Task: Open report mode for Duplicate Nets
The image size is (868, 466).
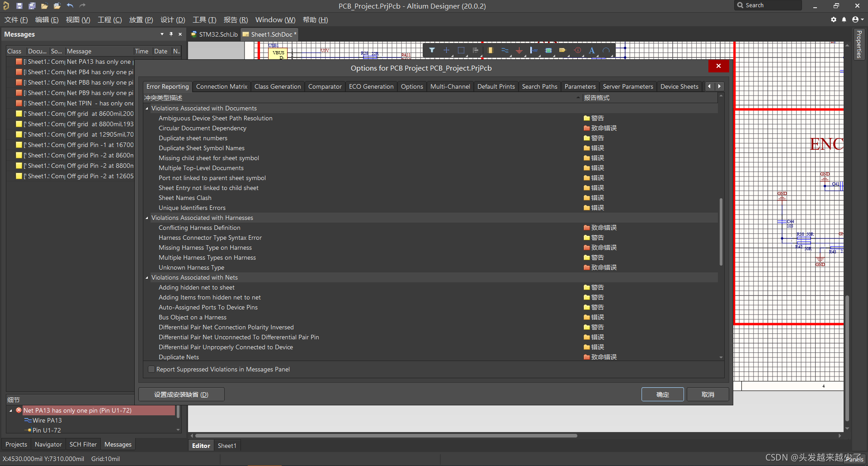Action: click(x=600, y=357)
